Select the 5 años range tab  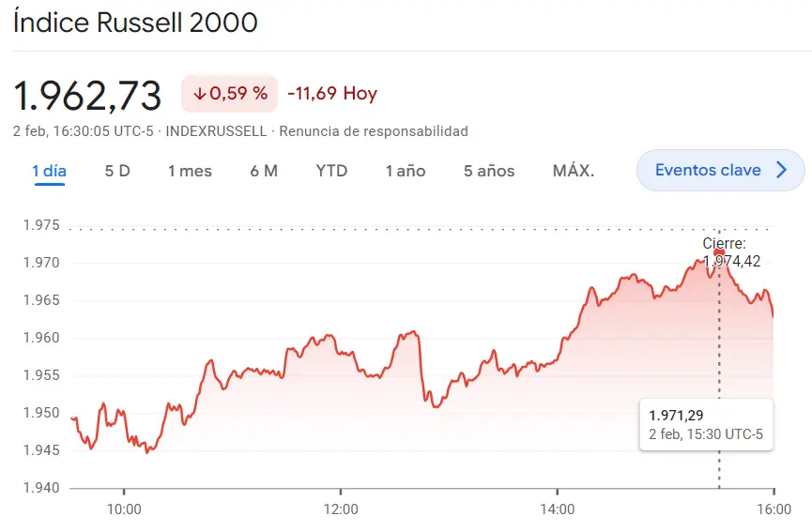pyautogui.click(x=489, y=171)
